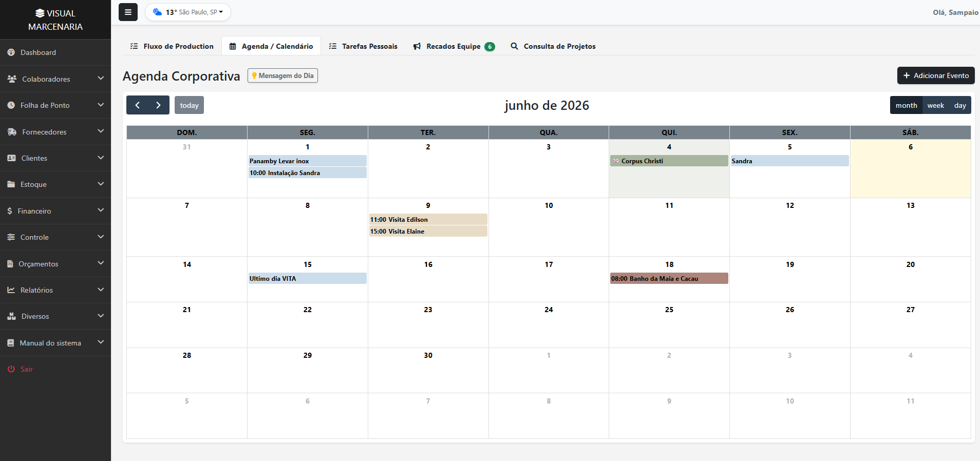Screen dimensions: 980x461
Task: Click the Visual Marcenaria layers logo icon
Action: click(40, 13)
